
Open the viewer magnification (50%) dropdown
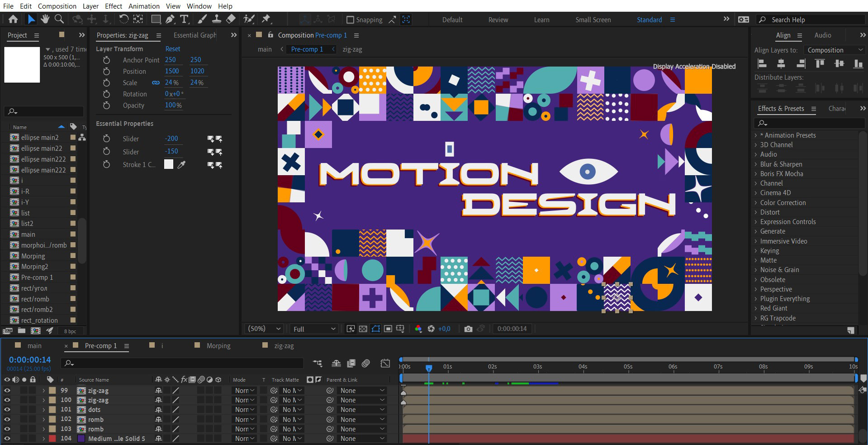tap(265, 329)
